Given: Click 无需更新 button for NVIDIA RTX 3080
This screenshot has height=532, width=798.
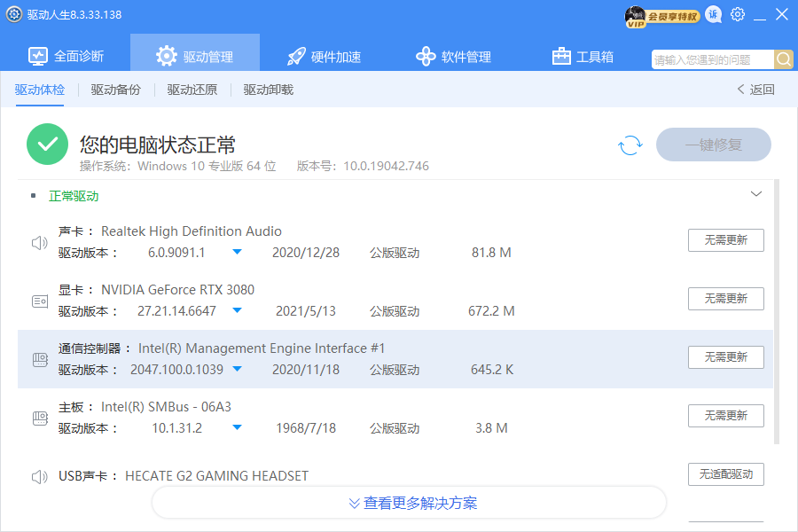Looking at the screenshot, I should (x=725, y=299).
